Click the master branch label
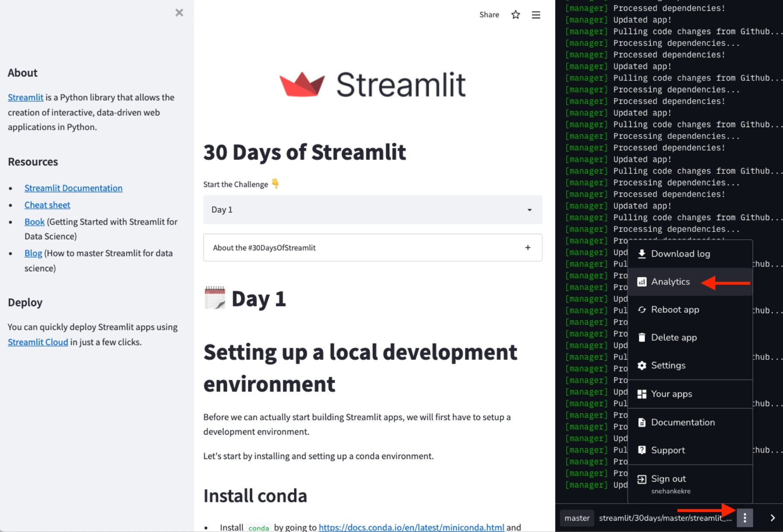Image resolution: width=783 pixels, height=532 pixels. [577, 518]
